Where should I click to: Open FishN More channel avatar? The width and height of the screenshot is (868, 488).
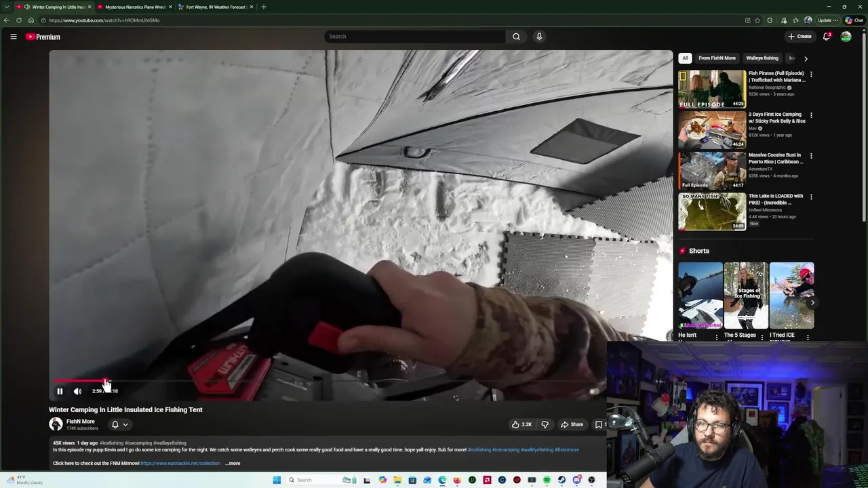(56, 424)
